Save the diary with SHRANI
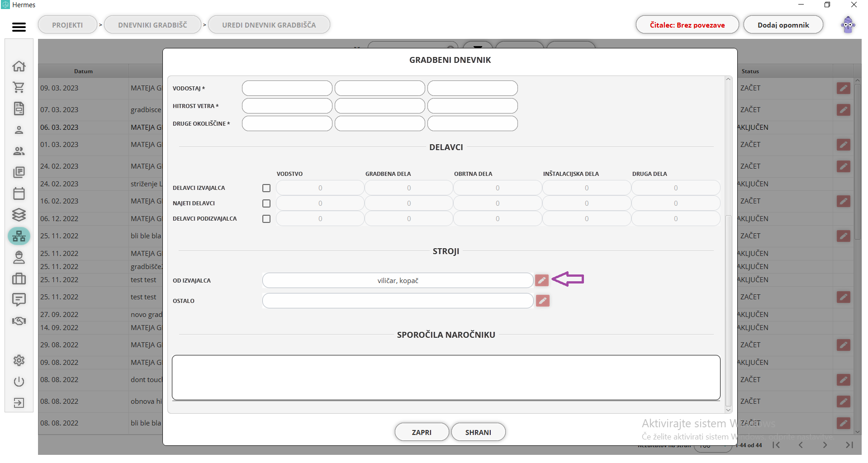 tap(478, 432)
